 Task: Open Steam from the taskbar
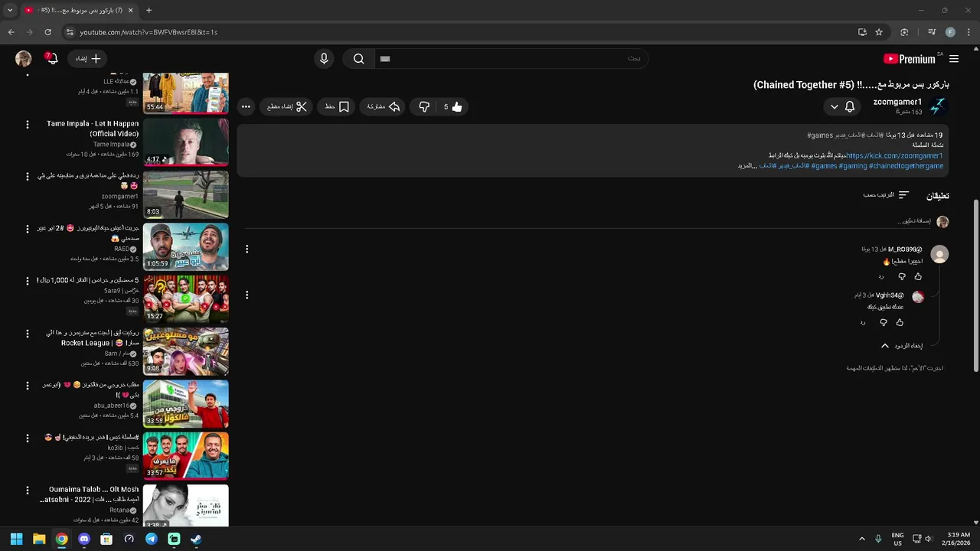point(196,539)
